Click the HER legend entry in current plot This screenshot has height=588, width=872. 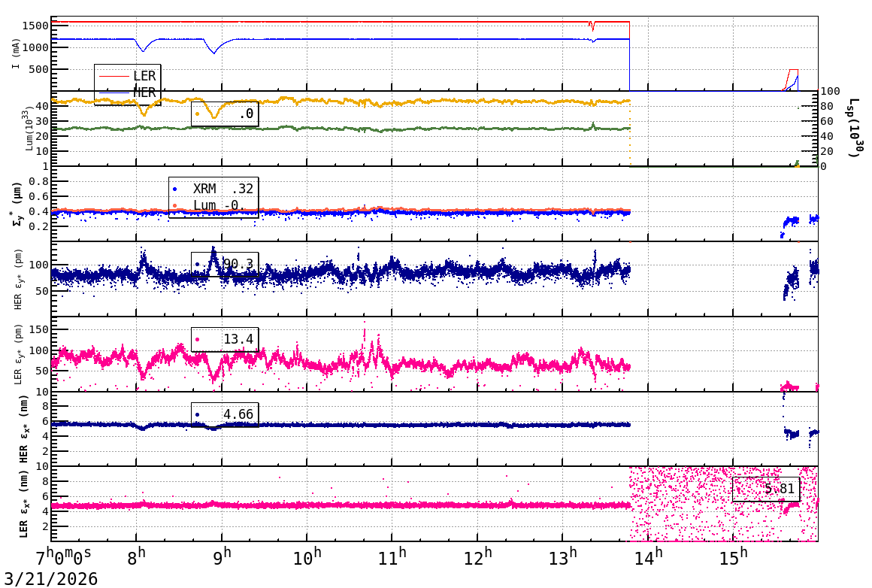(x=127, y=92)
